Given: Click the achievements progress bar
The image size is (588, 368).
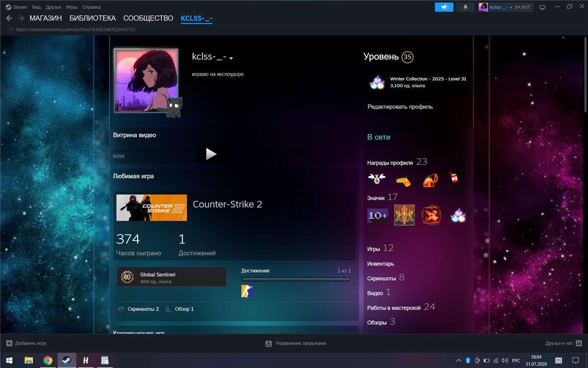Looking at the screenshot, I should click(296, 280).
